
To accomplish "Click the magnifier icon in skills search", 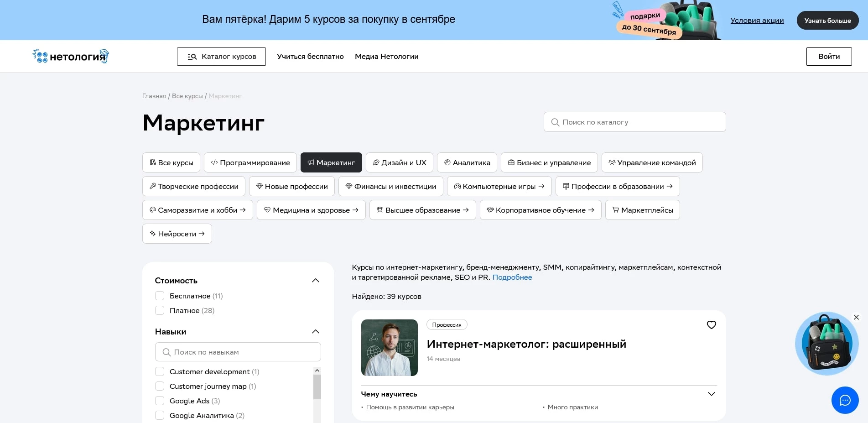I will (167, 352).
